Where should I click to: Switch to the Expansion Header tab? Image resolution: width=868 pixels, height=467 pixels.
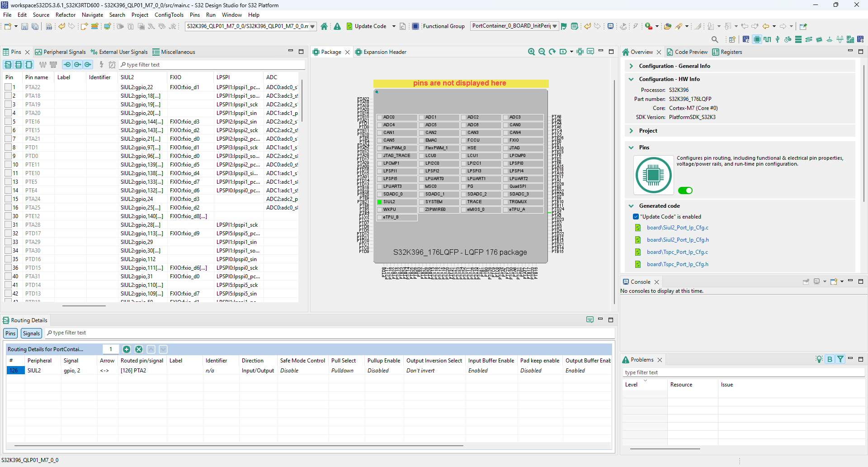385,52
